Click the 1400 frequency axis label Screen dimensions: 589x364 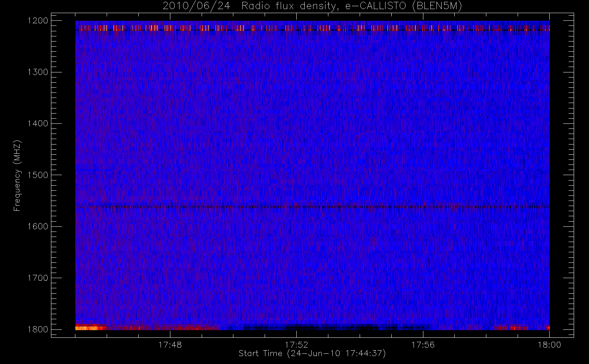(x=38, y=123)
